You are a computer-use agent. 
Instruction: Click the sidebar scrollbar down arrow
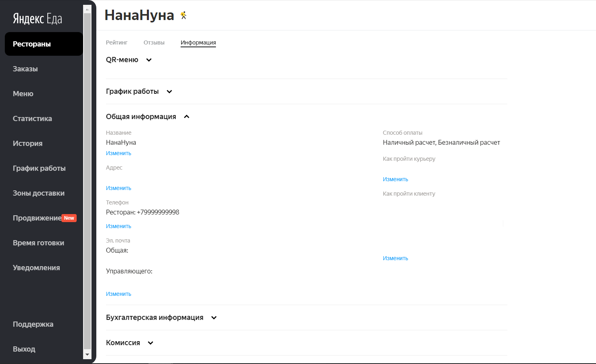point(87,355)
